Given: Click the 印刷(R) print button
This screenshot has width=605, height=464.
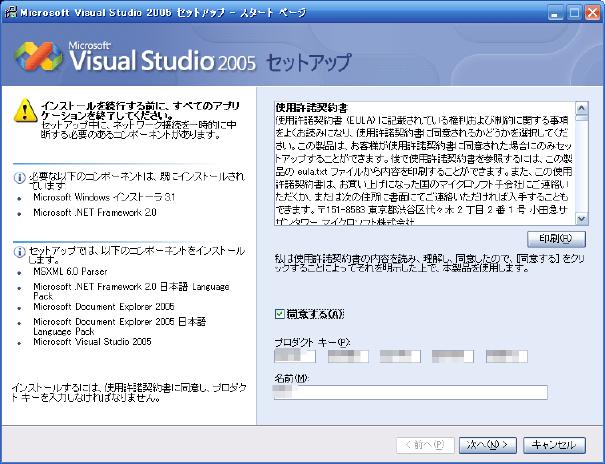Looking at the screenshot, I should [556, 239].
